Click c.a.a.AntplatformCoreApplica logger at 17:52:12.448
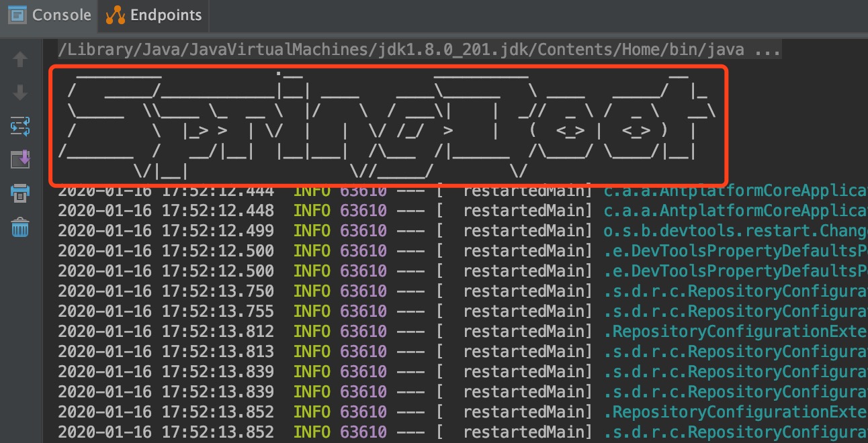Image resolution: width=868 pixels, height=443 pixels. pyautogui.click(x=736, y=211)
